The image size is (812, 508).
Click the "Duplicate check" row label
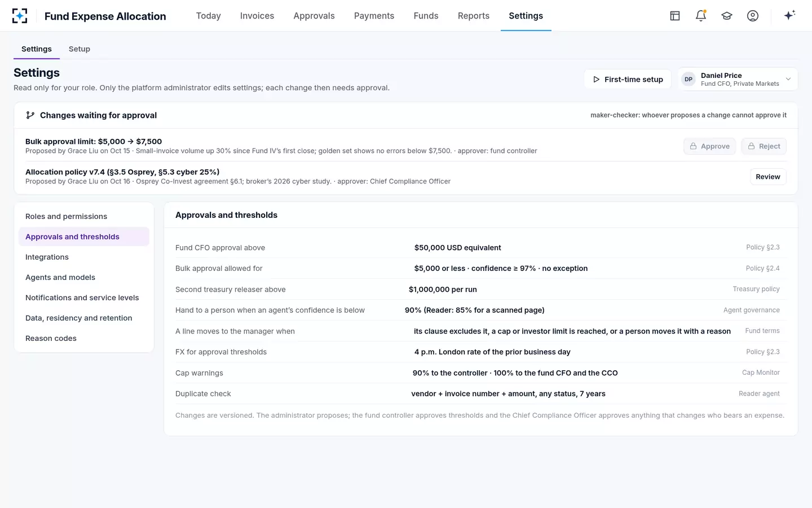pos(203,394)
